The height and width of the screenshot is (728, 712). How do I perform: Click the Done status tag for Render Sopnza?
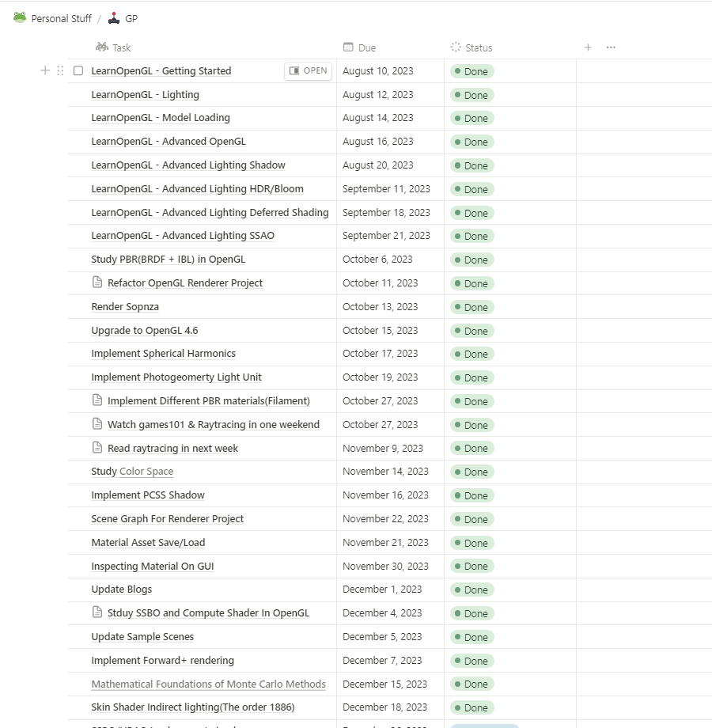pos(472,307)
